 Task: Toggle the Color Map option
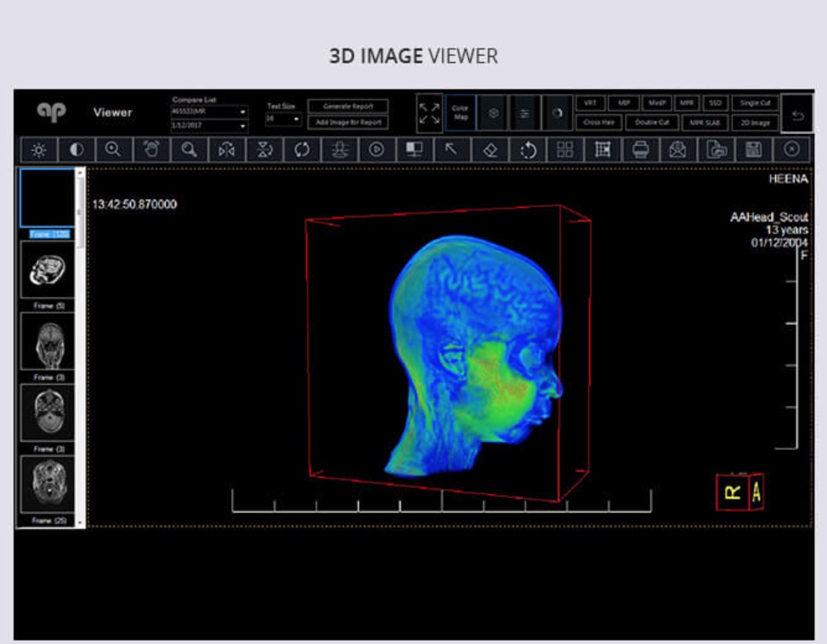click(x=461, y=113)
